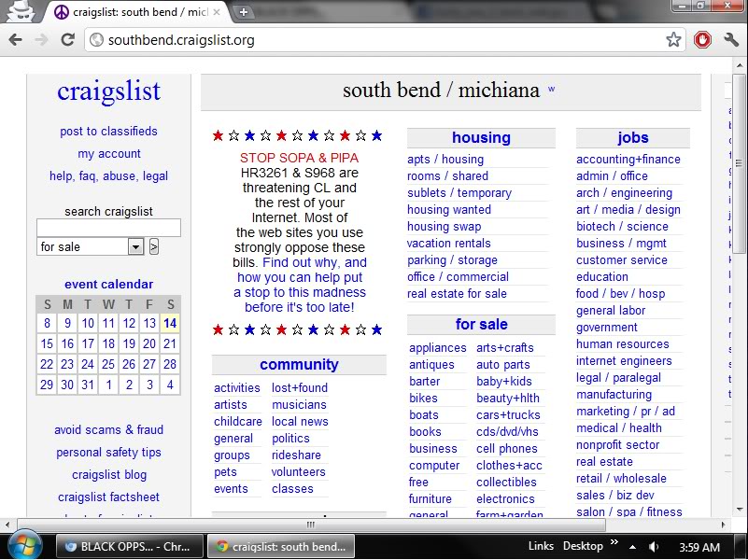This screenshot has width=748, height=560.
Task: Click the Windows Start orb
Action: pyautogui.click(x=18, y=542)
